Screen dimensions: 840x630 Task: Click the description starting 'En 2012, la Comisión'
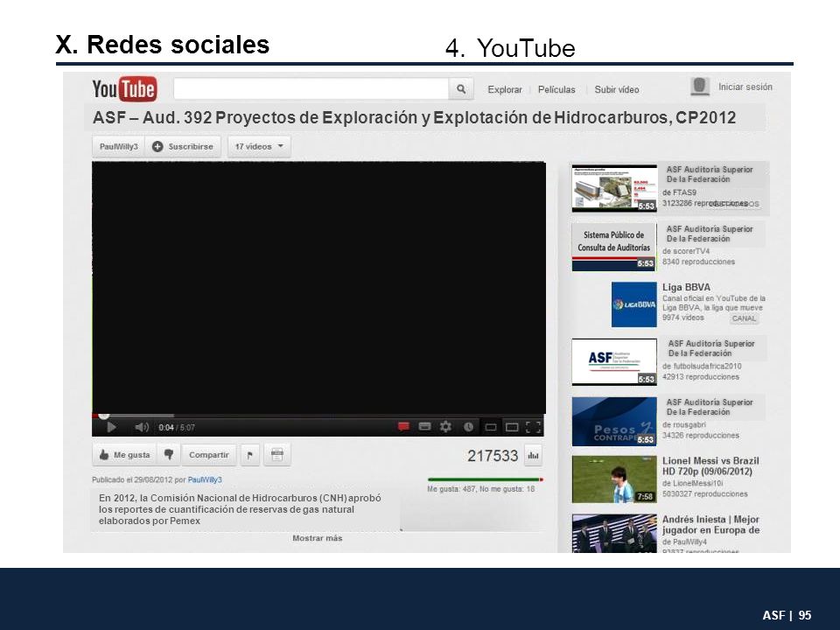click(240, 509)
